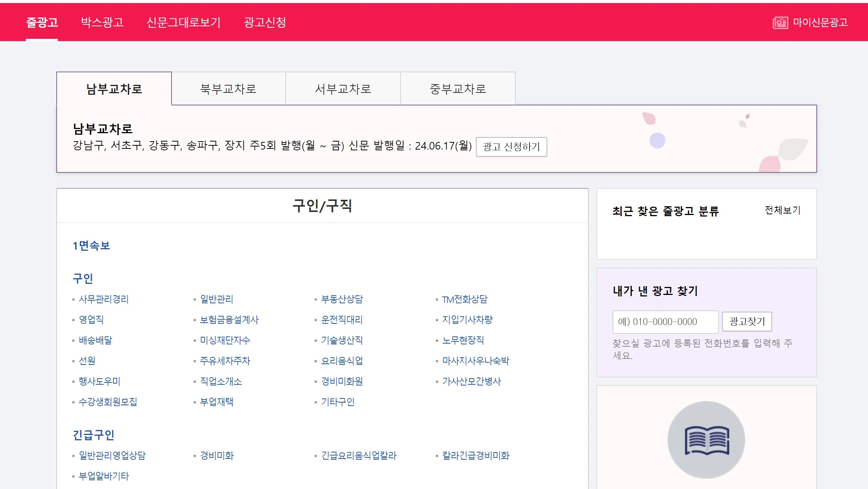Switch to 북부교차로 tab
The width and height of the screenshot is (868, 489).
(228, 89)
